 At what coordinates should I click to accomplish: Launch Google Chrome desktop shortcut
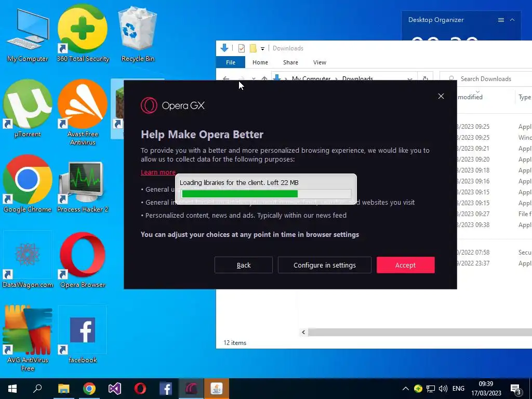pyautogui.click(x=28, y=184)
